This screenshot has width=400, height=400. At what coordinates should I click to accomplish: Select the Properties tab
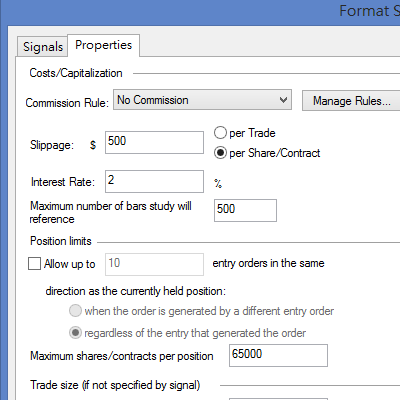[x=103, y=45]
